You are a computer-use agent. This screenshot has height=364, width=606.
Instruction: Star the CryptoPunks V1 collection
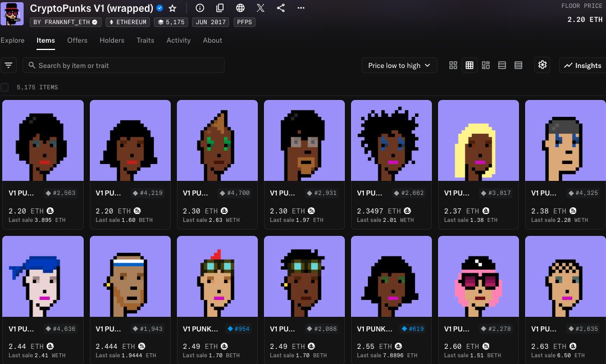[x=172, y=8]
